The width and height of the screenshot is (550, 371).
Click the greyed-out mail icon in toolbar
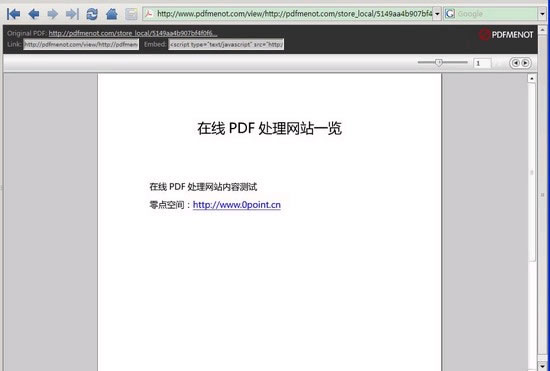[131, 14]
